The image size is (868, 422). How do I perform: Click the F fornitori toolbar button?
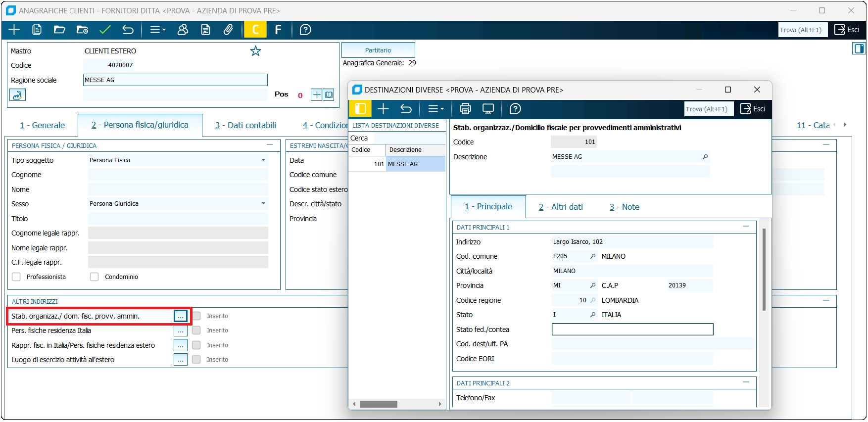278,30
